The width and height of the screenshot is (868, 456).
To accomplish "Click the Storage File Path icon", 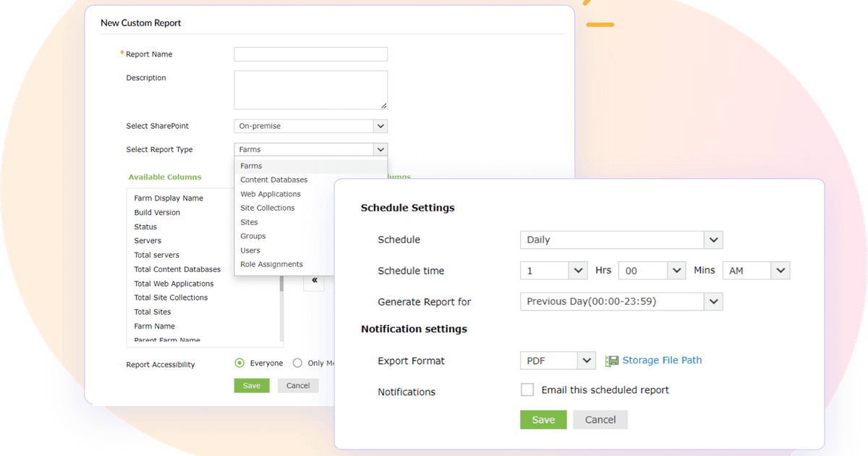I will [612, 360].
